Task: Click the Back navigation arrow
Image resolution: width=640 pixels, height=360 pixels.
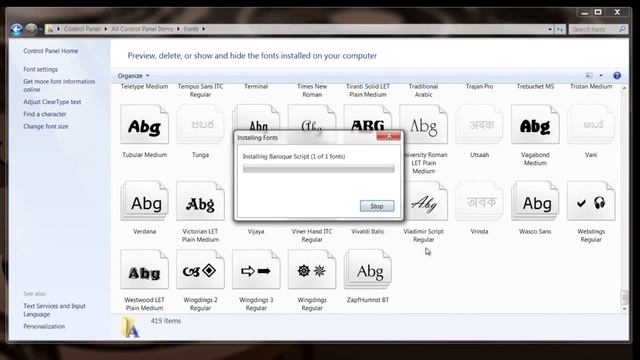Action: tap(17, 29)
